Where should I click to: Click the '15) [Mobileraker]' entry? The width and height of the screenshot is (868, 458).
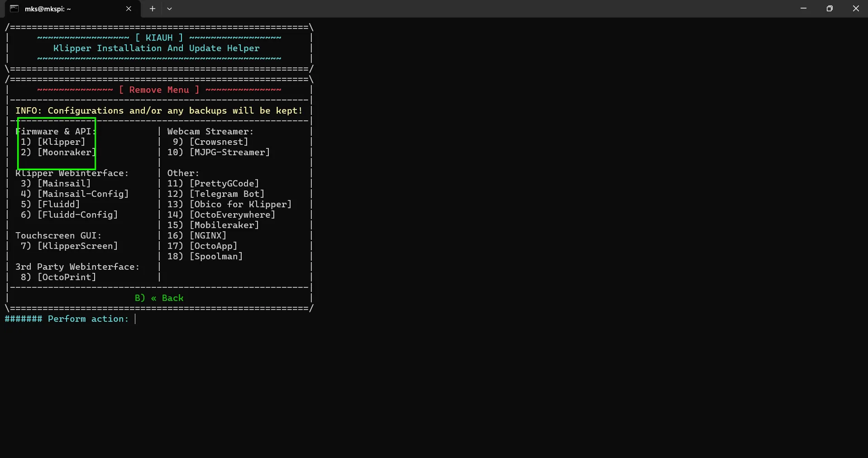213,225
